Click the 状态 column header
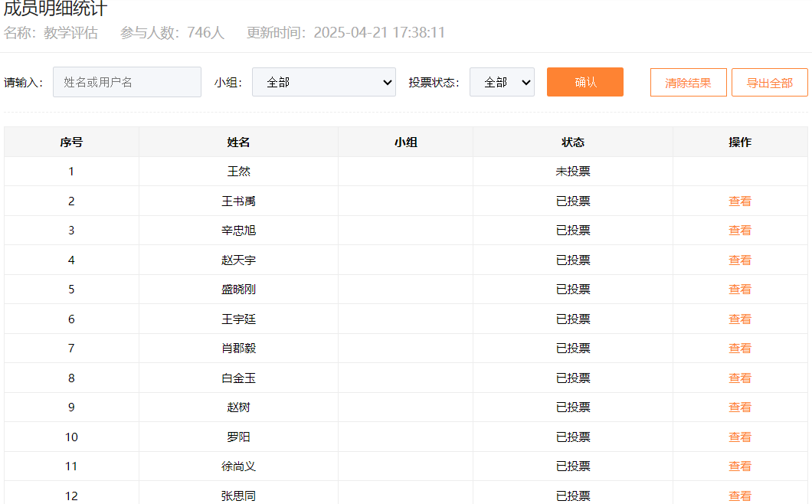Image resolution: width=812 pixels, height=504 pixels. click(572, 142)
